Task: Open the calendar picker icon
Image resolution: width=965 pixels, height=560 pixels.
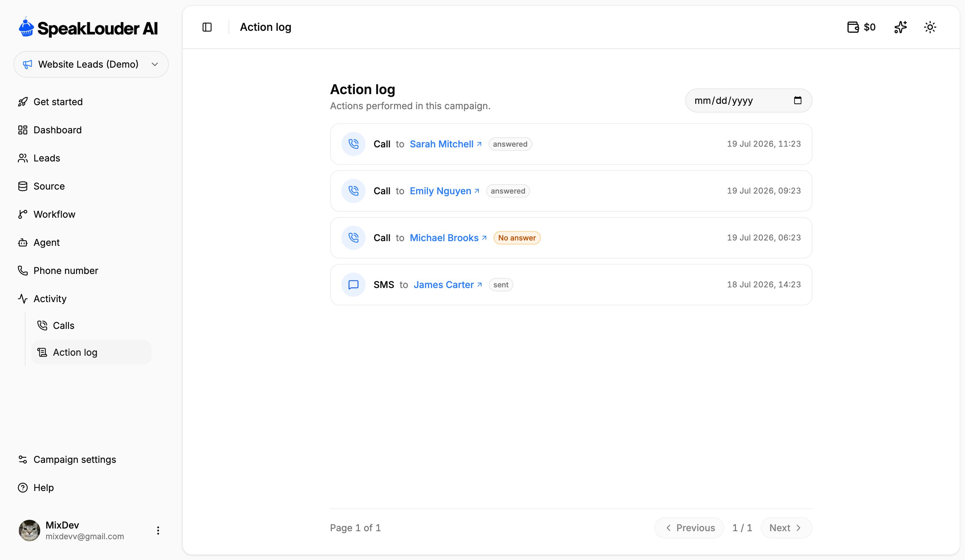Action: (797, 101)
